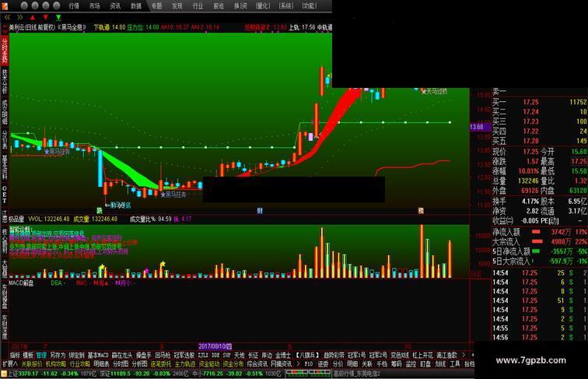Click the 筹码 button in bottom bar
Image resolution: width=588 pixels, height=379 pixels.
396,364
